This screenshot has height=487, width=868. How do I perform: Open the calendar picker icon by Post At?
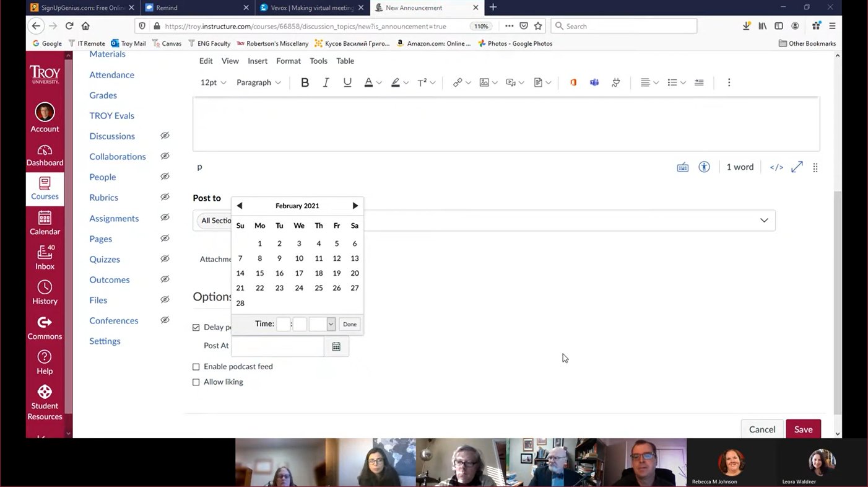(336, 346)
